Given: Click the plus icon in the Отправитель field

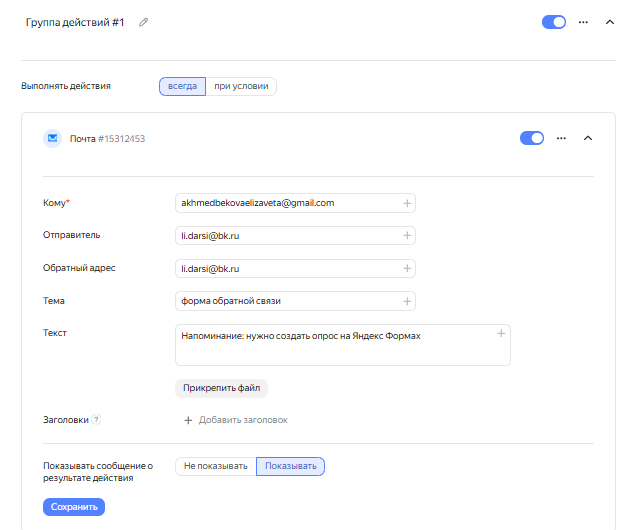Looking at the screenshot, I should pos(407,236).
